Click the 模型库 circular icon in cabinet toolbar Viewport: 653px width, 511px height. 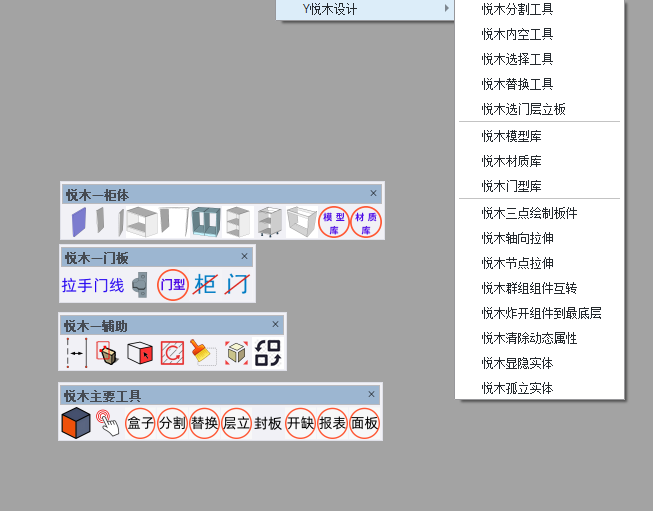tap(334, 222)
